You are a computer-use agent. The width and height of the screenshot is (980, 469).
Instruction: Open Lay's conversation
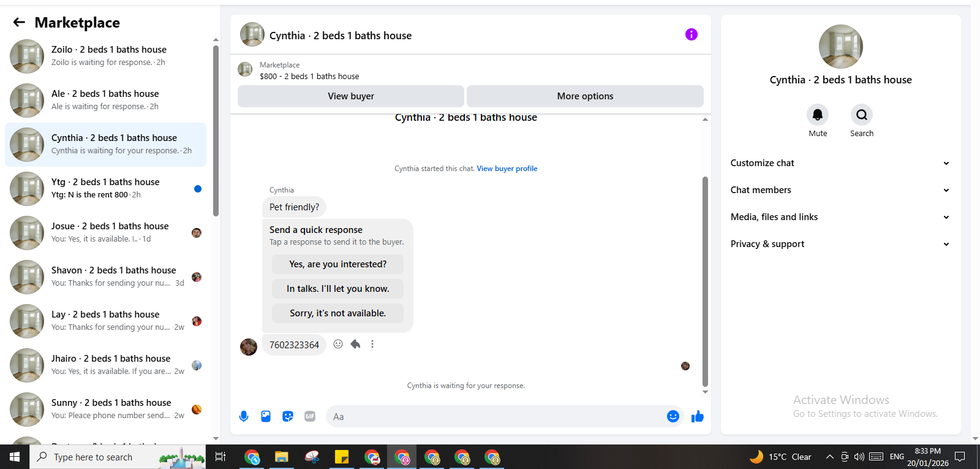(x=105, y=321)
